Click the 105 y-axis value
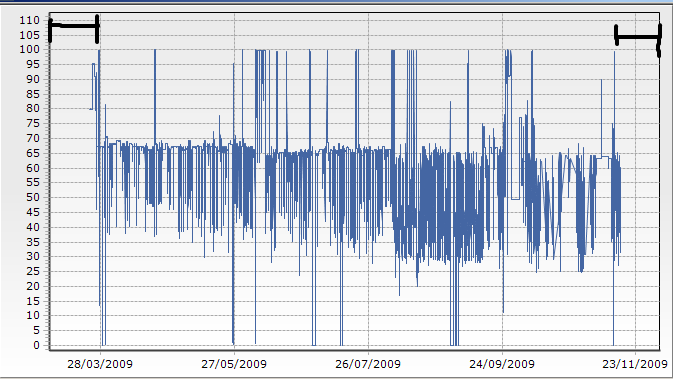The height and width of the screenshot is (380, 673). [29, 35]
